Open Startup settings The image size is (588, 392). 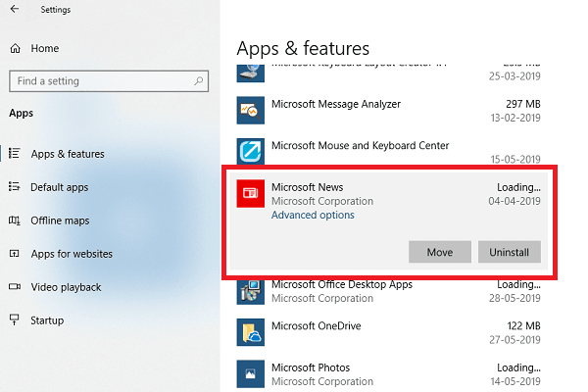(x=47, y=320)
